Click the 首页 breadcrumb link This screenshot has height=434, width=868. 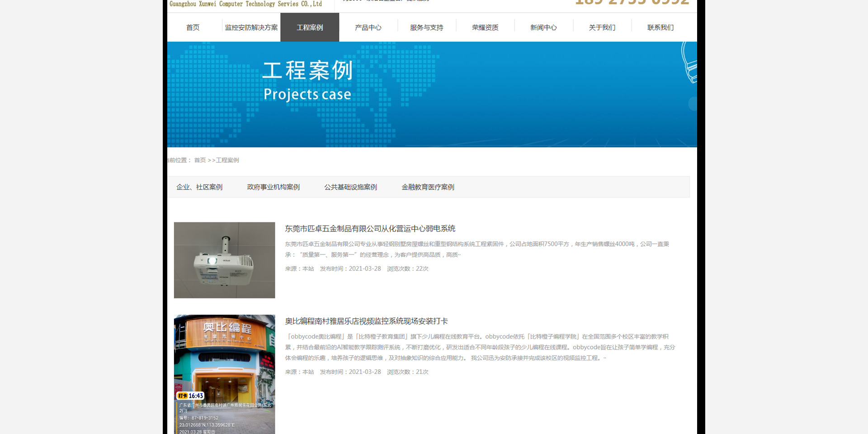pyautogui.click(x=200, y=160)
